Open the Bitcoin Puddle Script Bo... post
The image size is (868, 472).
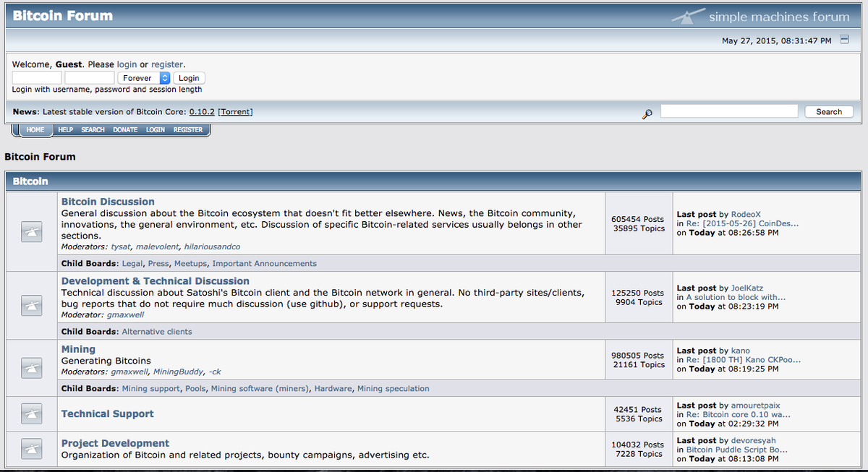point(736,450)
